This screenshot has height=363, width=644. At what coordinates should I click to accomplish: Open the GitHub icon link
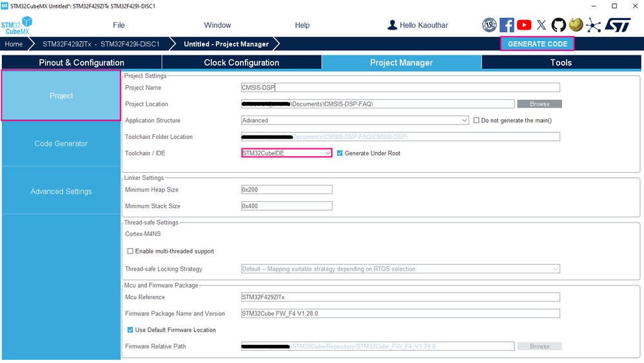pyautogui.click(x=558, y=25)
